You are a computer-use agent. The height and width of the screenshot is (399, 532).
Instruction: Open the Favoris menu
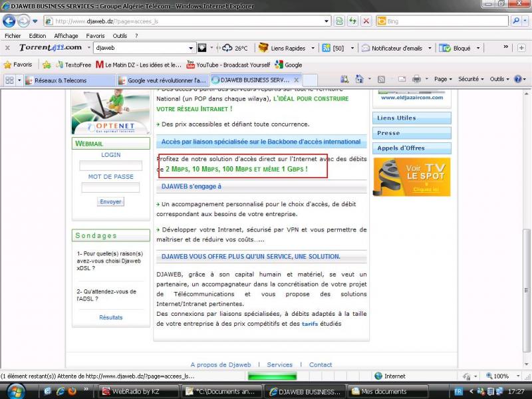pos(95,36)
